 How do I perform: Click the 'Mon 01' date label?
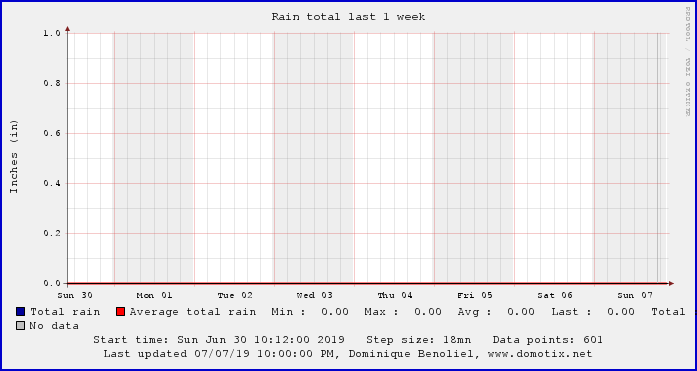point(154,295)
